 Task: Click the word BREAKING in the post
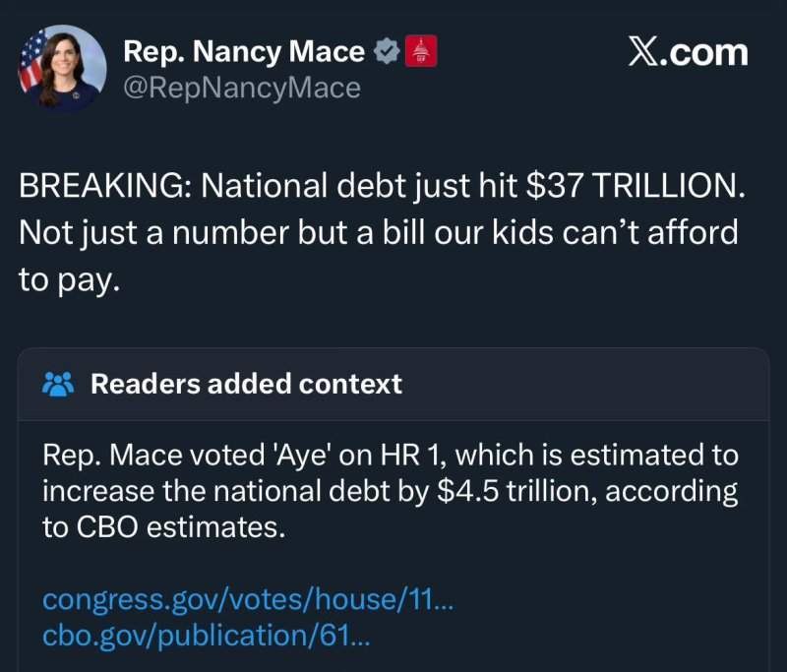[104, 185]
